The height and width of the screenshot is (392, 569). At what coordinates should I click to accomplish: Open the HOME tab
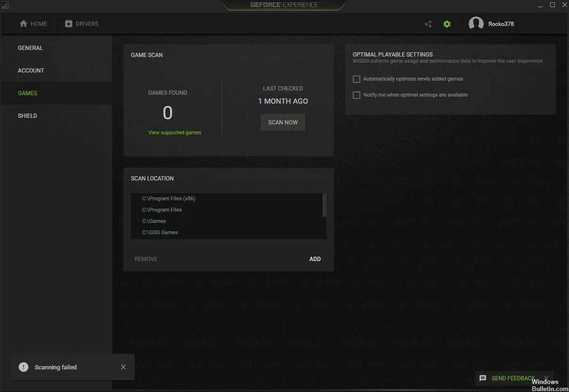point(33,24)
